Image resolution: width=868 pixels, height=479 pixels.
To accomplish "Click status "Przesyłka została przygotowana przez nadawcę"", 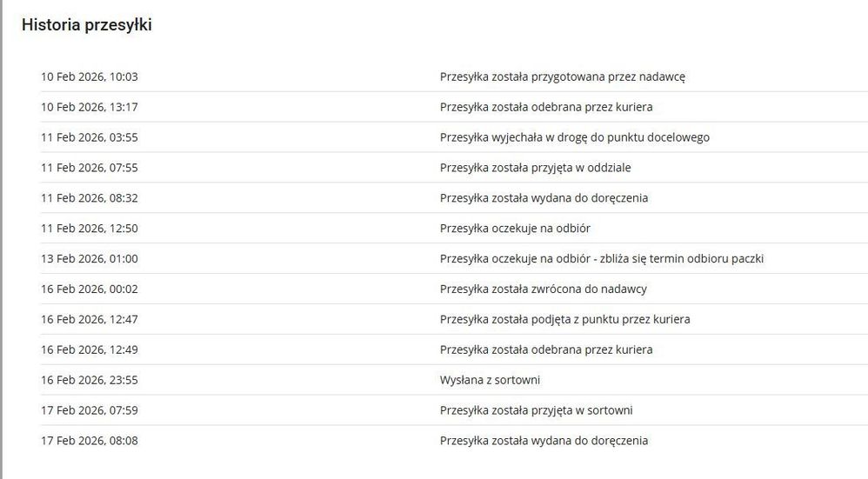I will tap(563, 77).
